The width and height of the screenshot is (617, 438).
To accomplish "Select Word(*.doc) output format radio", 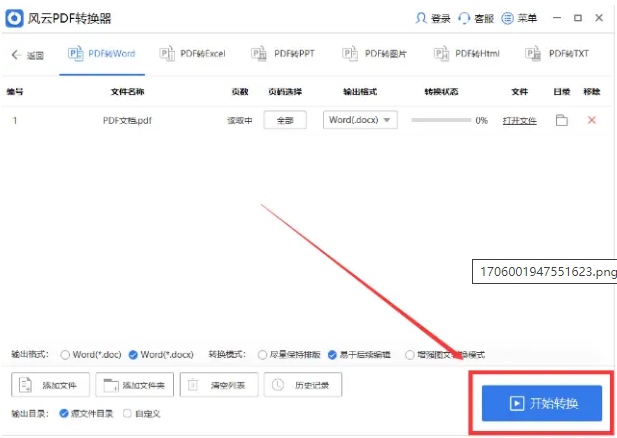I will pyautogui.click(x=65, y=355).
